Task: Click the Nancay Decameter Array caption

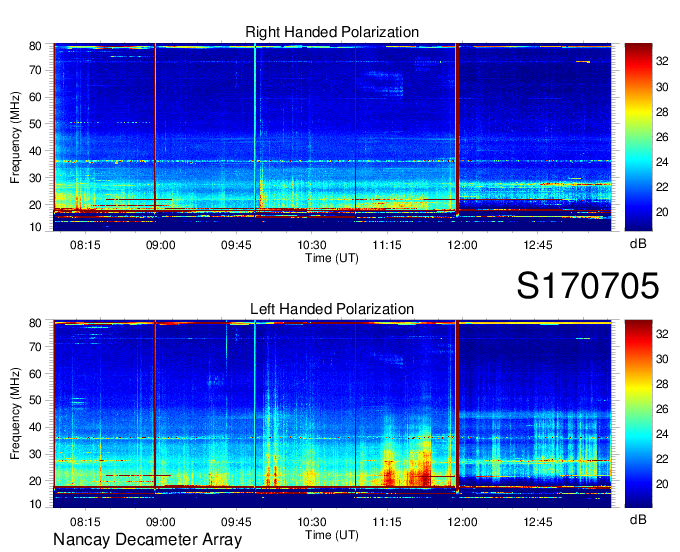Action: (x=147, y=540)
